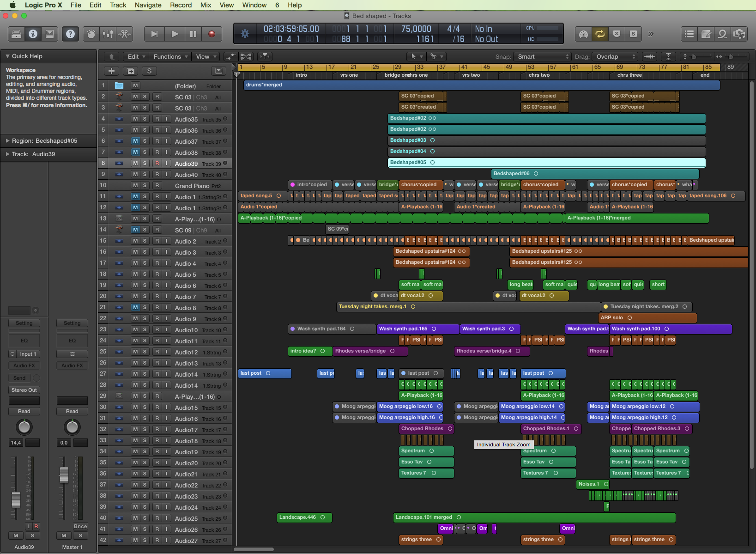Click the Stereo Out output button
756x554 pixels.
point(24,390)
